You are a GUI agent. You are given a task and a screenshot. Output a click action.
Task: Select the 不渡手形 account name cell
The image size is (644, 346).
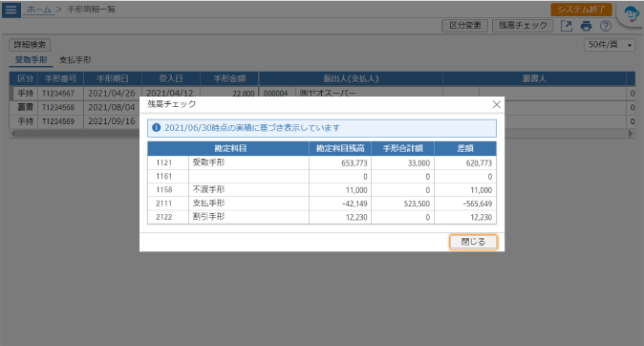(x=248, y=190)
